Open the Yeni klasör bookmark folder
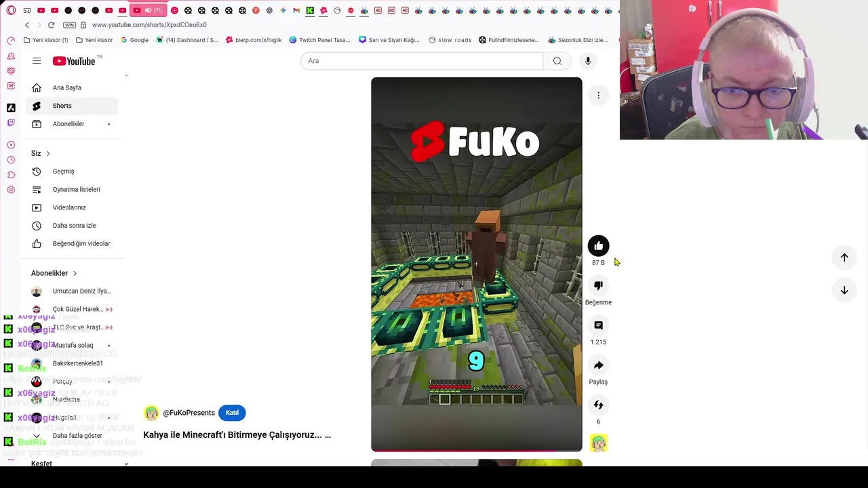The height and width of the screenshot is (488, 868). click(x=94, y=40)
